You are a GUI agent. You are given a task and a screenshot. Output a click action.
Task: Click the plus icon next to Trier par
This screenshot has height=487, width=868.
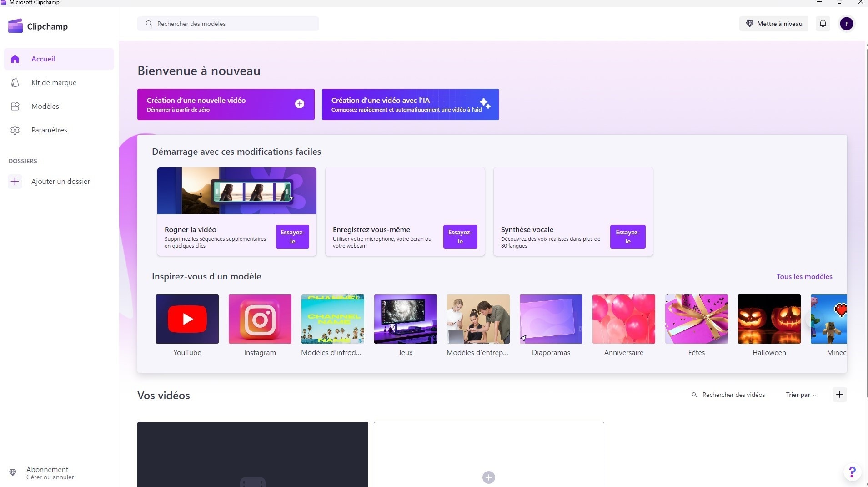point(840,395)
